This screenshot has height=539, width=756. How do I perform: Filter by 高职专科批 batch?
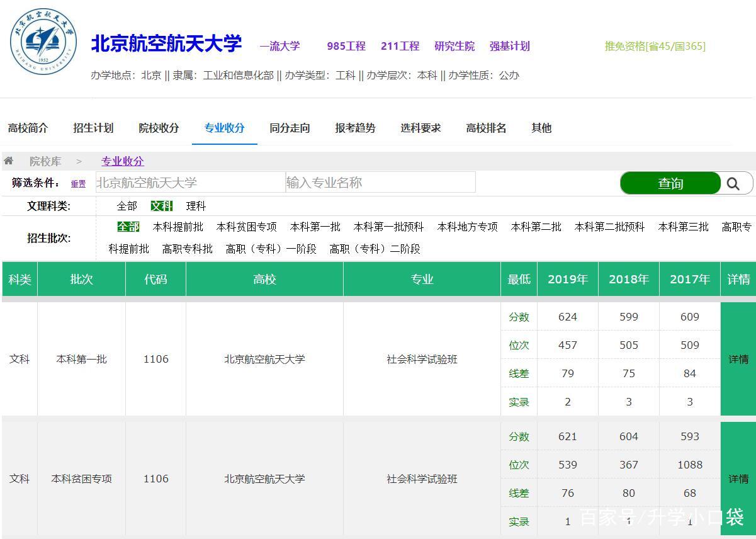tap(188, 249)
